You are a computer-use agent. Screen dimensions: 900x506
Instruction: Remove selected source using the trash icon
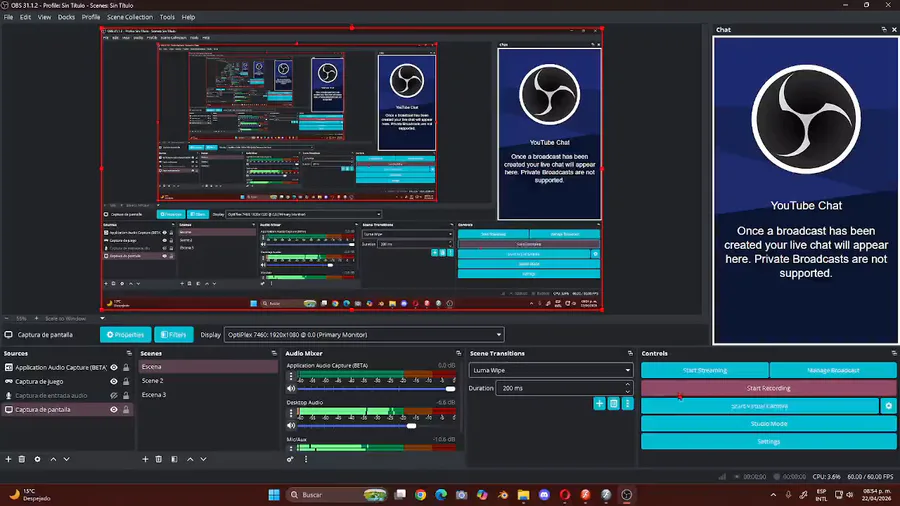pos(22,459)
